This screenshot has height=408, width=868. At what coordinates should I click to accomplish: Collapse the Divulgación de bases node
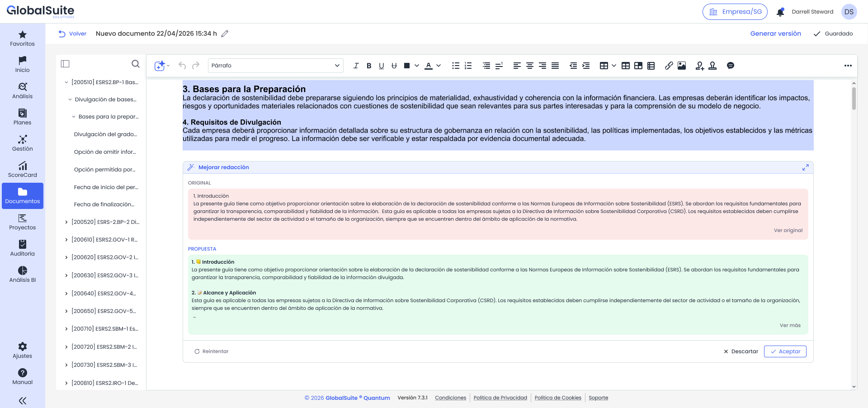(70, 100)
